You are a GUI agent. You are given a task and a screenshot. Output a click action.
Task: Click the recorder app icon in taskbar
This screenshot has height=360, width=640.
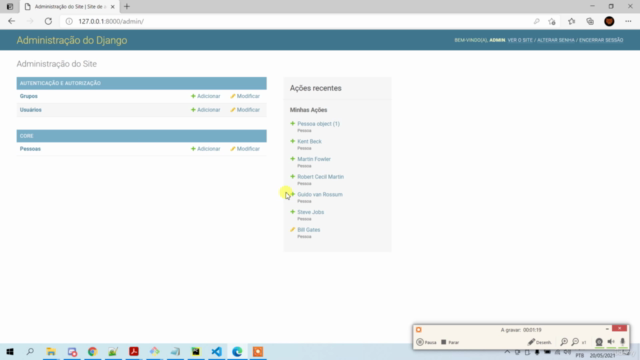258,351
